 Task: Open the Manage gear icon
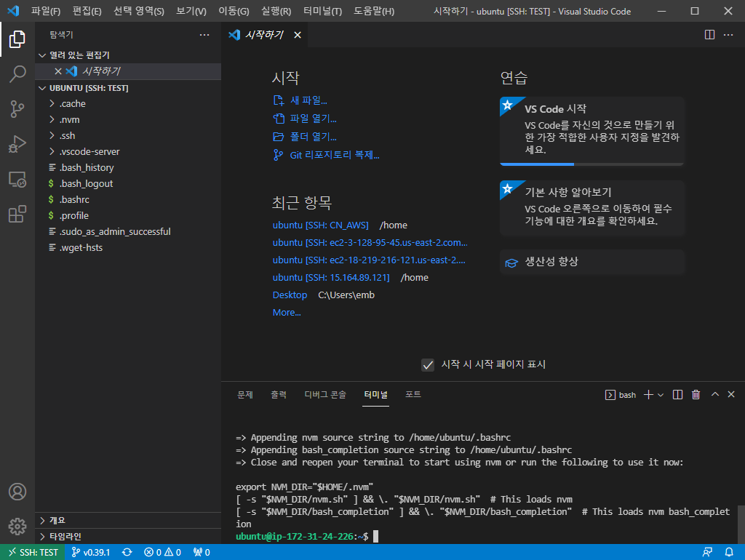click(17, 527)
